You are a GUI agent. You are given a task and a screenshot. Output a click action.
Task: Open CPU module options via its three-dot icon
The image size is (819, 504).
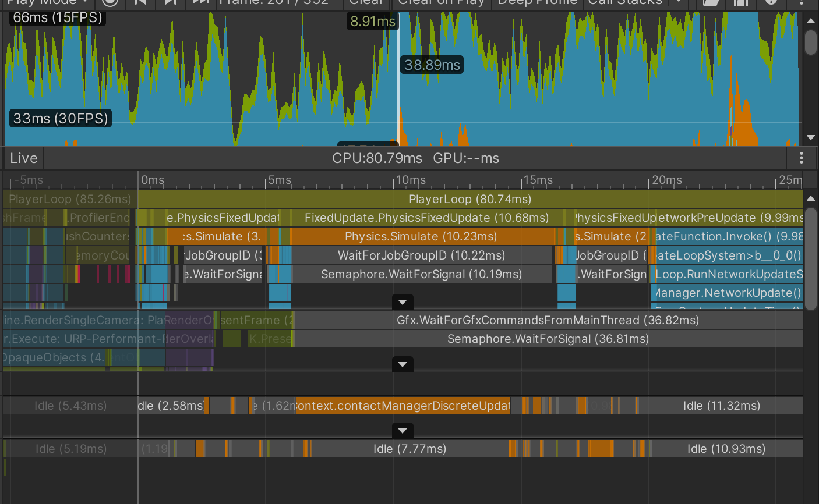[x=802, y=158]
